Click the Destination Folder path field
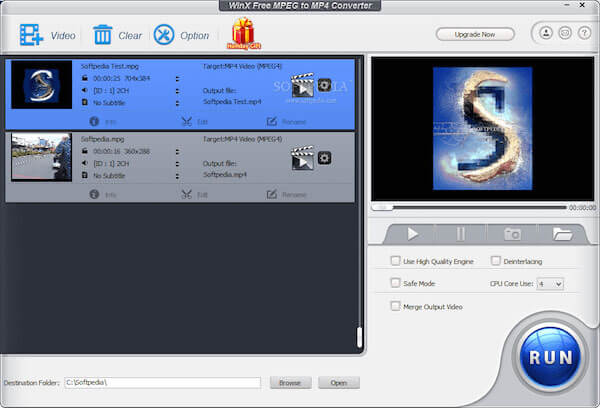Viewport: 600px width, 408px height. 162,382
